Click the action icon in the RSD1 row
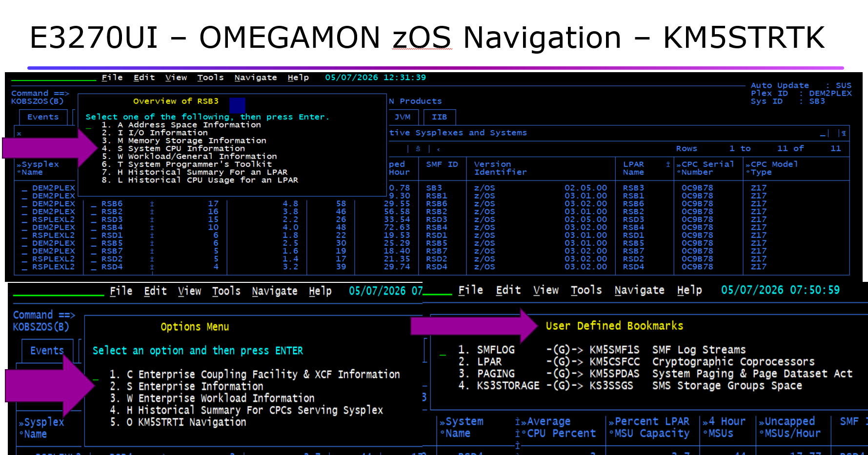This screenshot has height=455, width=868. tap(152, 235)
